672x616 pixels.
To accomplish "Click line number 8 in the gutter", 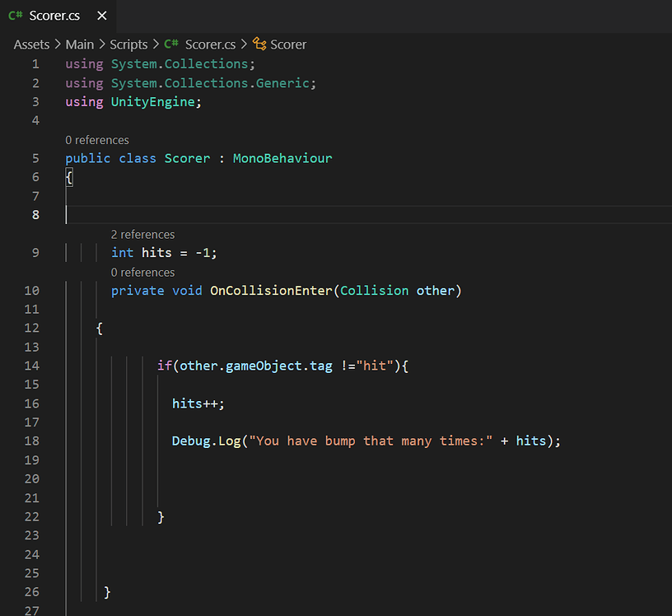I will coord(35,214).
